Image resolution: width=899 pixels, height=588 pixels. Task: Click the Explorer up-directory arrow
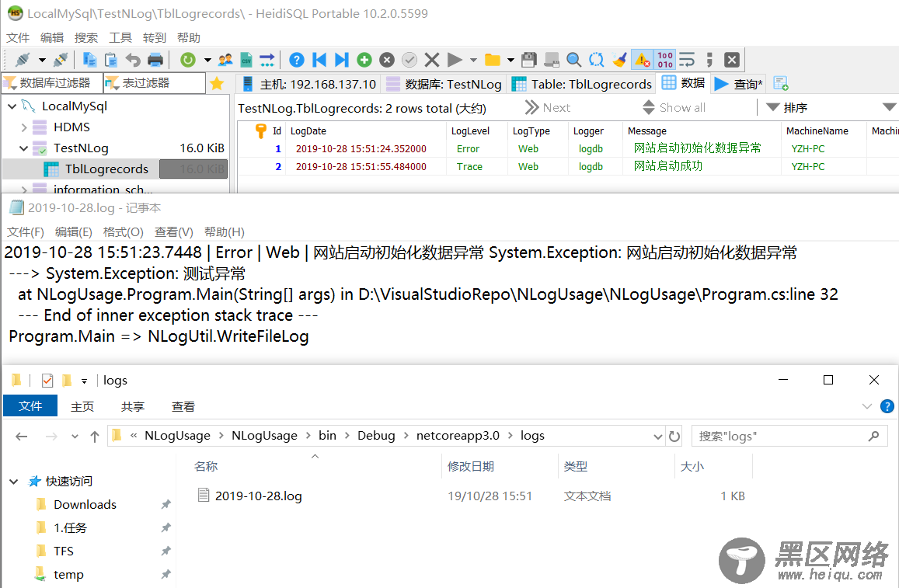(95, 437)
